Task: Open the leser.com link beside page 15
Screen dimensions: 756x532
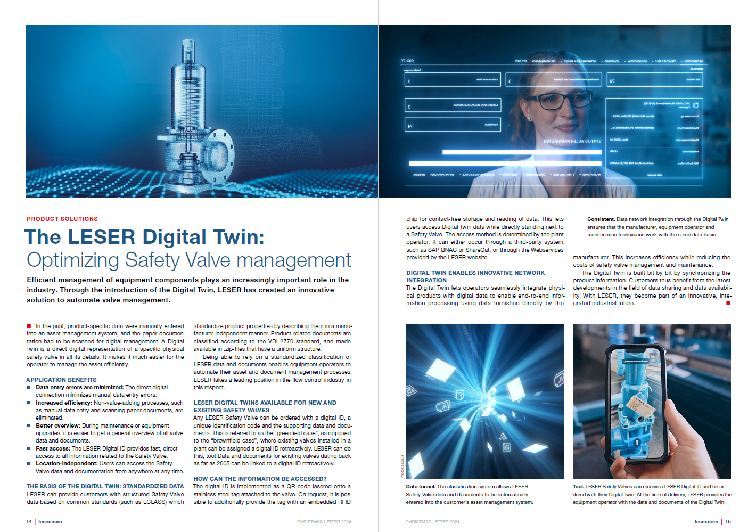Action: tap(706, 522)
